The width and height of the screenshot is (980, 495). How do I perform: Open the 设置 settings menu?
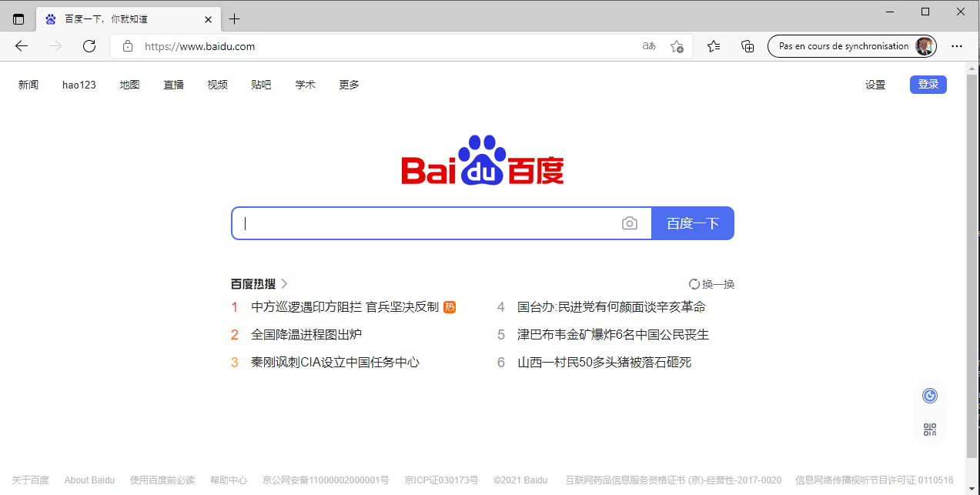click(x=875, y=85)
